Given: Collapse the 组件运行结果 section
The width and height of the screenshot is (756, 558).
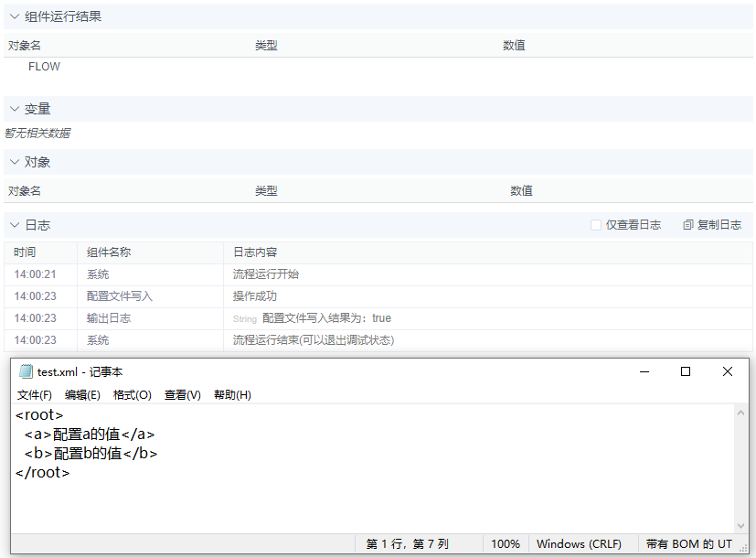Looking at the screenshot, I should coord(14,16).
